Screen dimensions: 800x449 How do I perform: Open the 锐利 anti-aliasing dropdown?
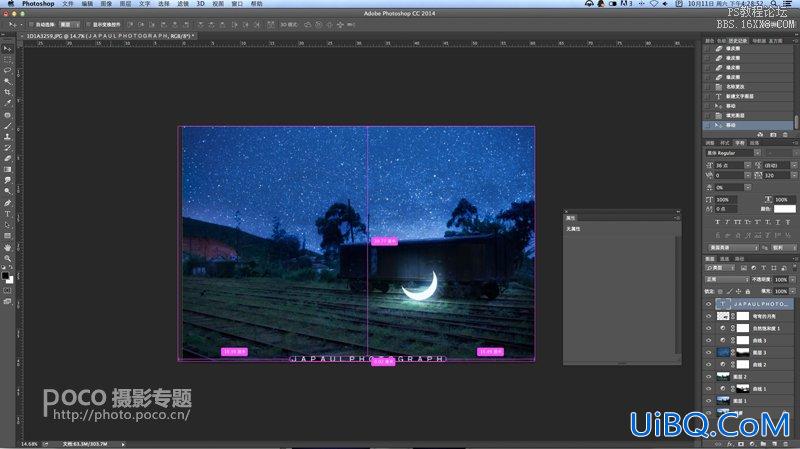click(x=784, y=248)
